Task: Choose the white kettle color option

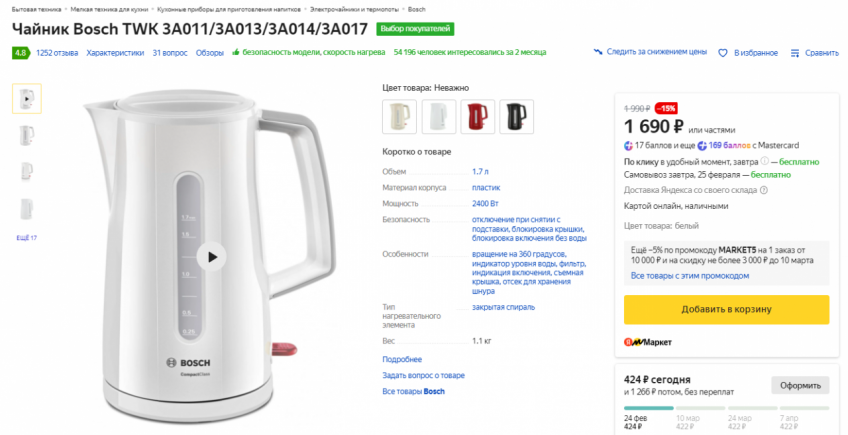Action: click(x=439, y=117)
